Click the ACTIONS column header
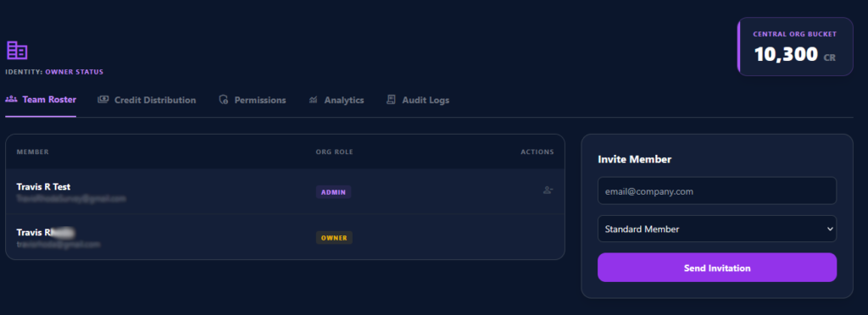Viewport: 868px width, 315px height. 537,152
